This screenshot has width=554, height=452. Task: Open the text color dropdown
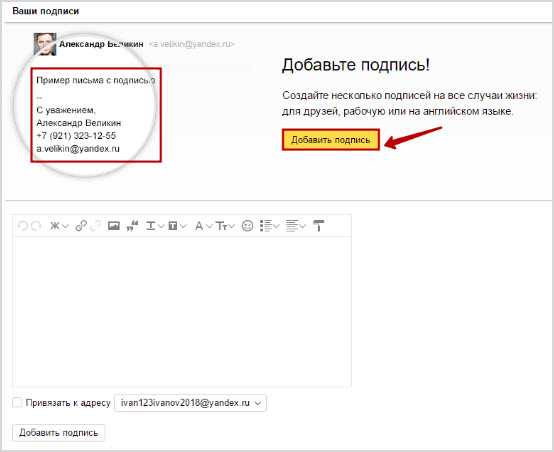(155, 225)
